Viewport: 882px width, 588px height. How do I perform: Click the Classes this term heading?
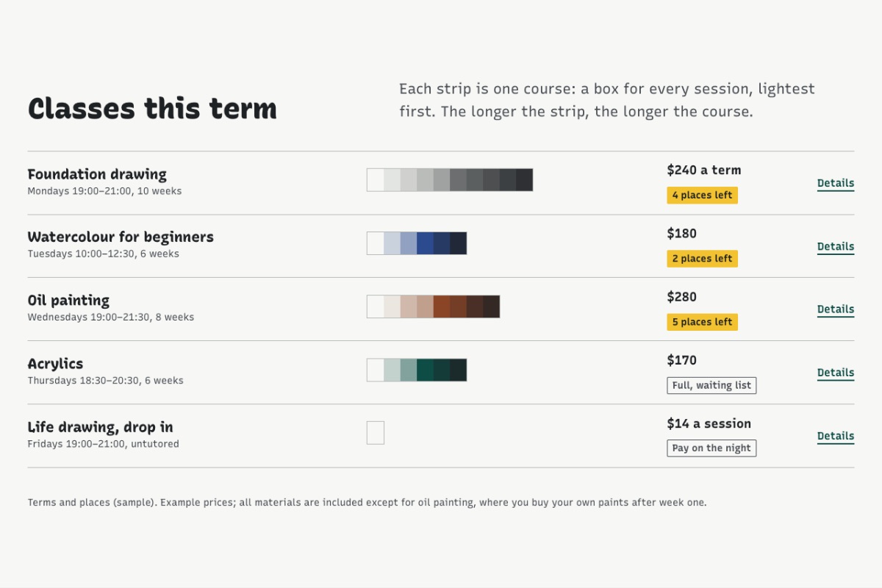click(x=152, y=109)
